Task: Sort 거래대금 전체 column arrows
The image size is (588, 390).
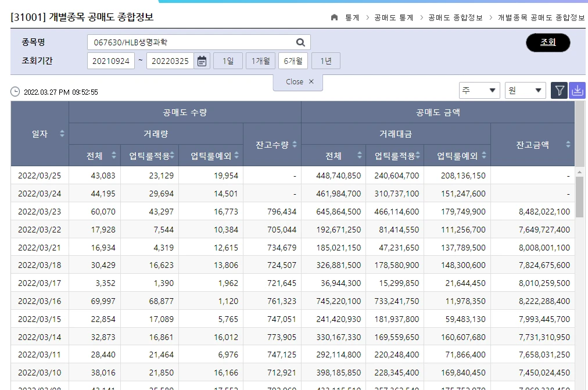Action: pyautogui.click(x=359, y=155)
